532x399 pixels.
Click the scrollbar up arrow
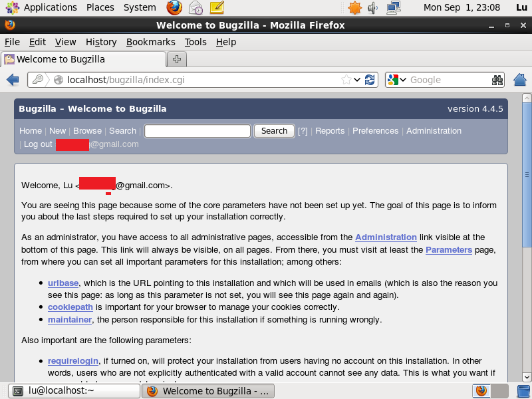point(527,98)
